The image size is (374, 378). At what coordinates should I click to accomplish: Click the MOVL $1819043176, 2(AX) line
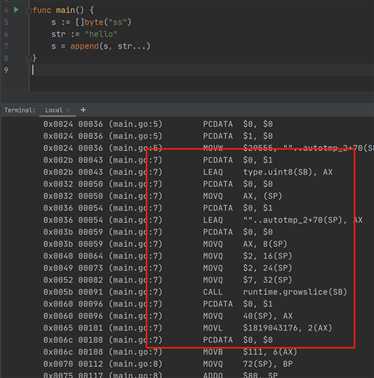[x=188, y=328]
